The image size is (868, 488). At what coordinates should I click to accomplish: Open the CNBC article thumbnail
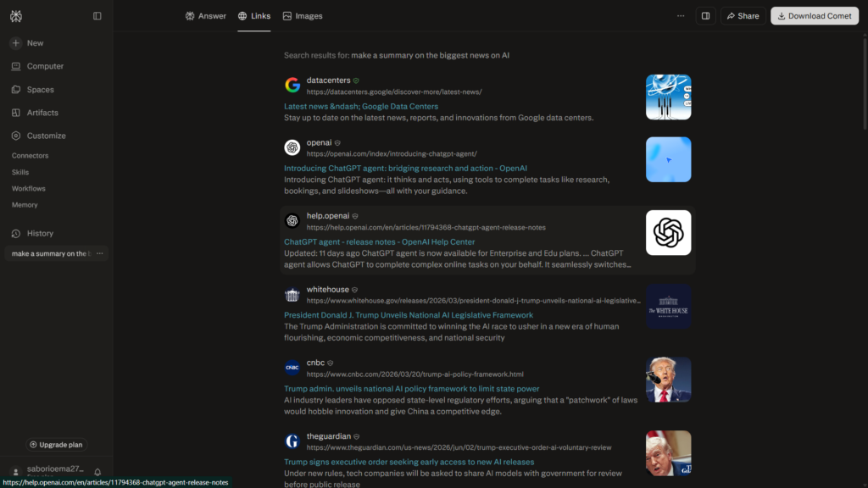coord(668,380)
